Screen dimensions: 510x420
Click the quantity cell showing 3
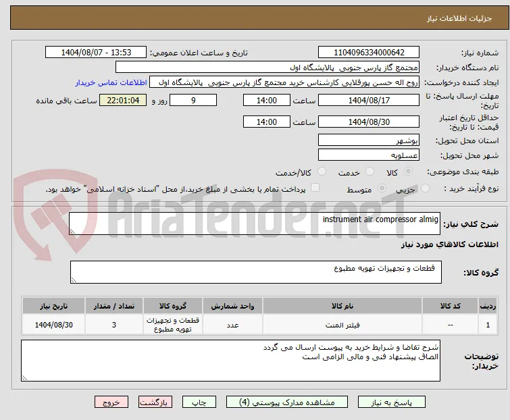coord(114,324)
